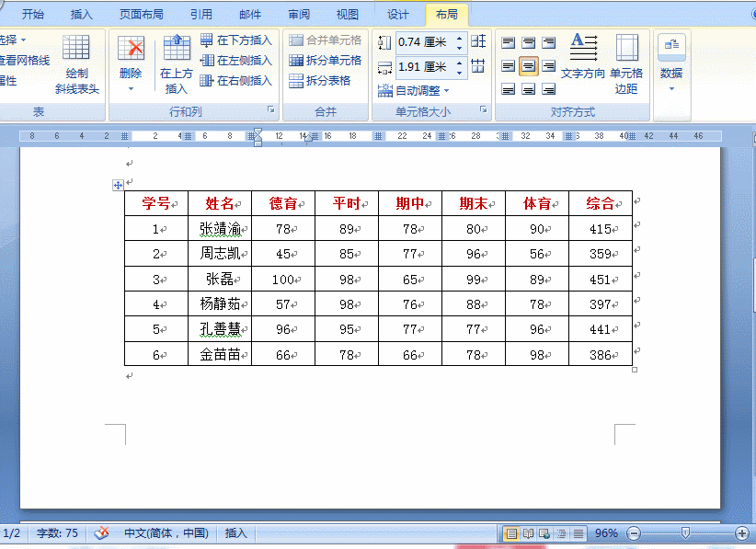Screen dimensions: 756x549
Task: Click the proofing error status icon
Action: pos(101,533)
